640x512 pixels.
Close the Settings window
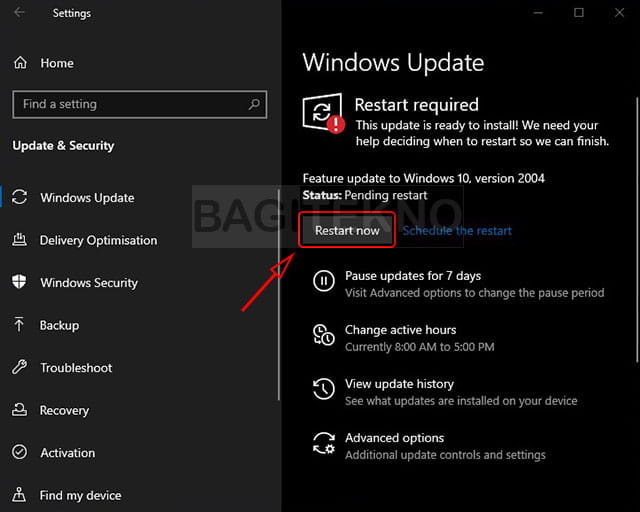click(619, 13)
